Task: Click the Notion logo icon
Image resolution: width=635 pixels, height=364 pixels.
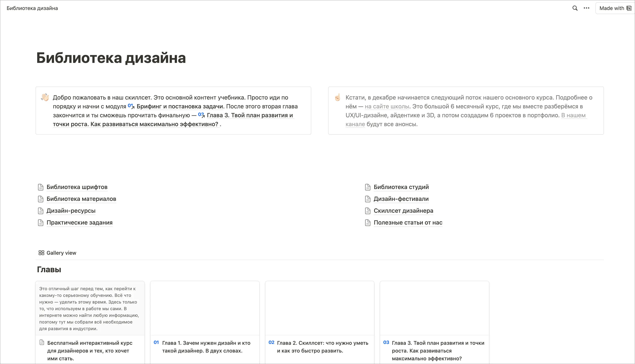Action: tap(629, 8)
